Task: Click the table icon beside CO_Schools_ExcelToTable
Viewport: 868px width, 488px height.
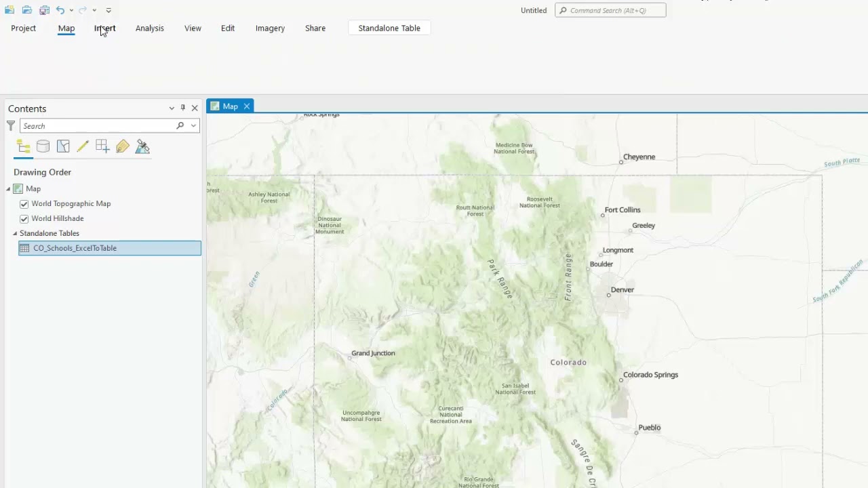Action: pos(25,248)
